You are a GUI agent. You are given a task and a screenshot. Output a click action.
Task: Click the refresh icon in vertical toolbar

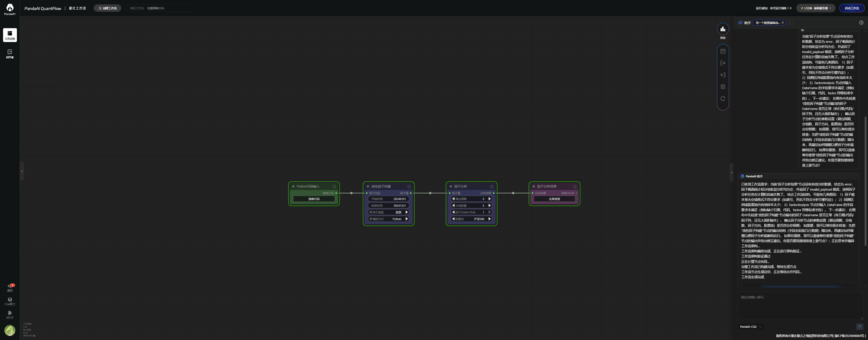[x=722, y=98]
